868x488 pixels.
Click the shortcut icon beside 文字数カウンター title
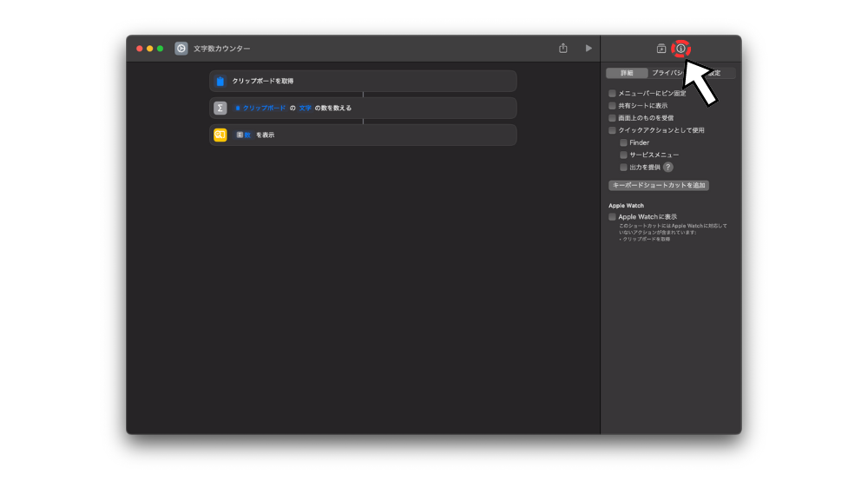pyautogui.click(x=181, y=48)
